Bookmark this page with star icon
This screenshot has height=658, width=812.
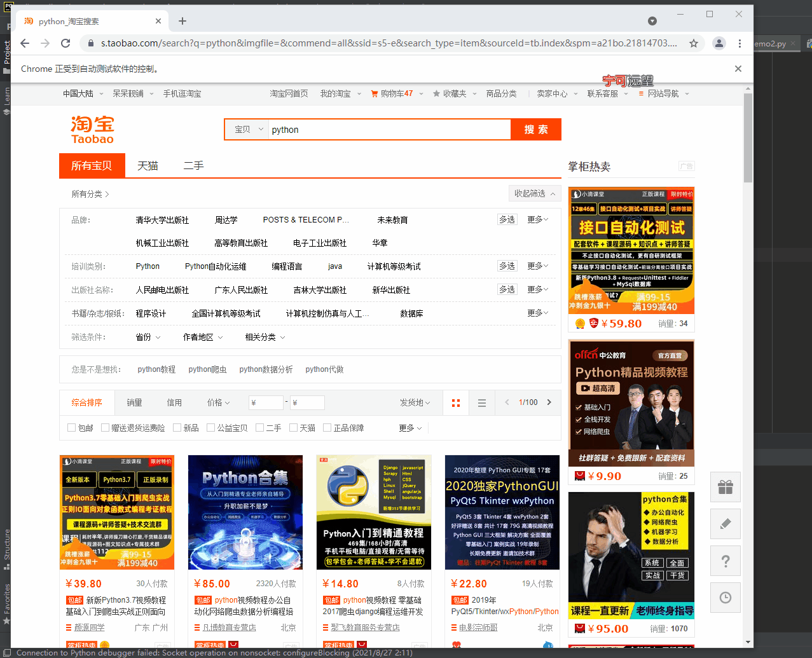point(694,43)
